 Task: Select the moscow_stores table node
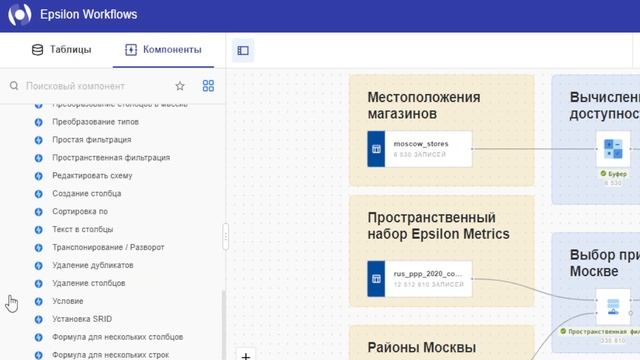click(x=420, y=149)
